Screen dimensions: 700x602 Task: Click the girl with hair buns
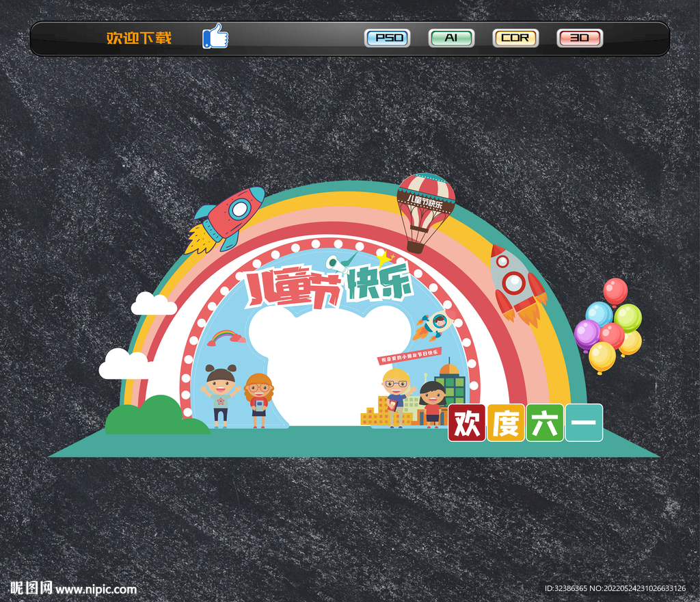click(x=221, y=395)
